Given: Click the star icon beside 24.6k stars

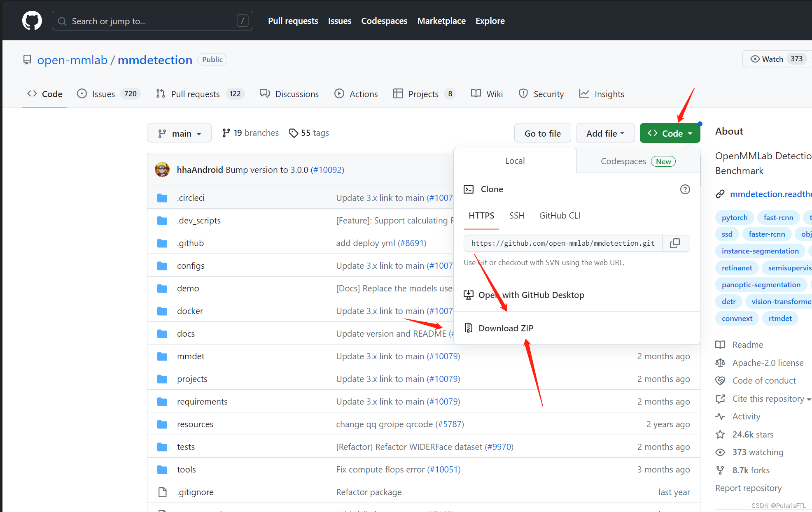Looking at the screenshot, I should pos(720,434).
